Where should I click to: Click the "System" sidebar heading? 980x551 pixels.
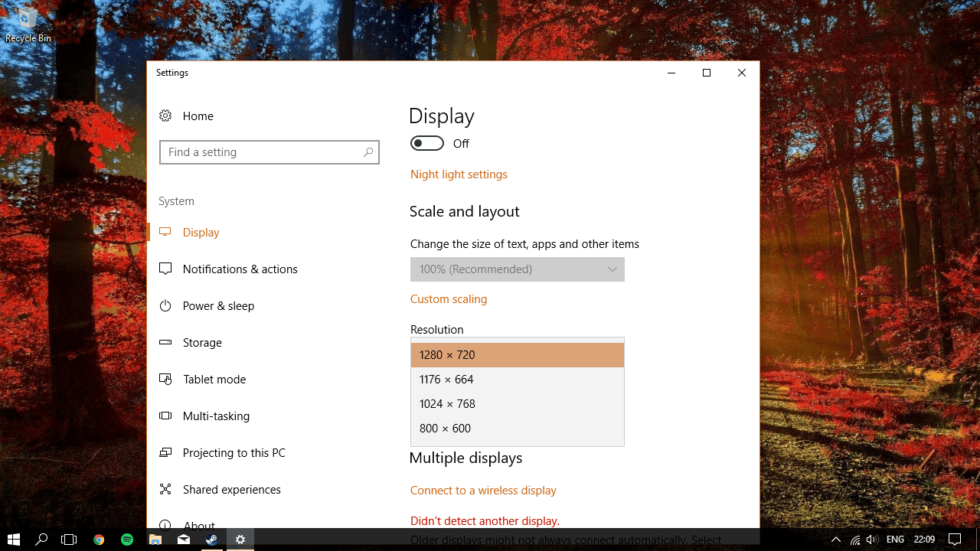tap(176, 201)
